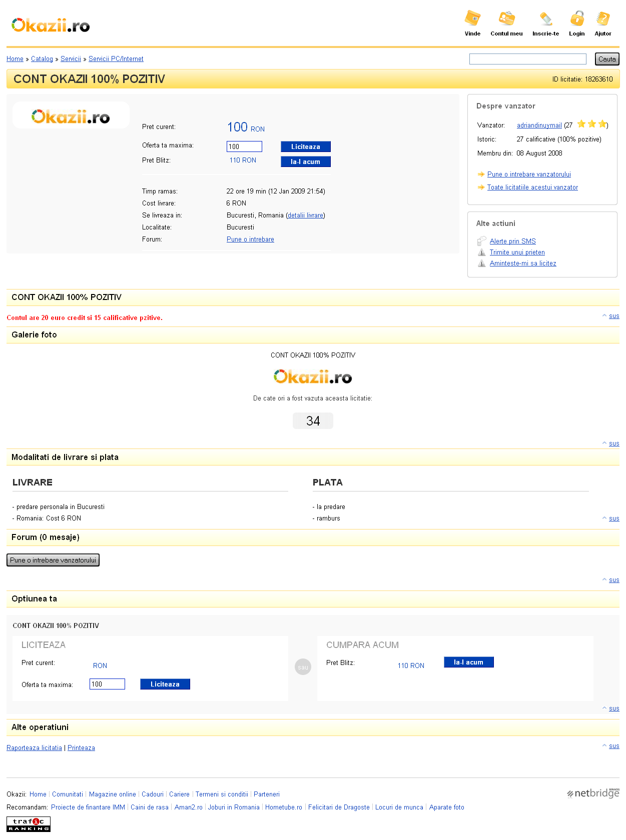Click the Inscrie-te register icon

[545, 18]
